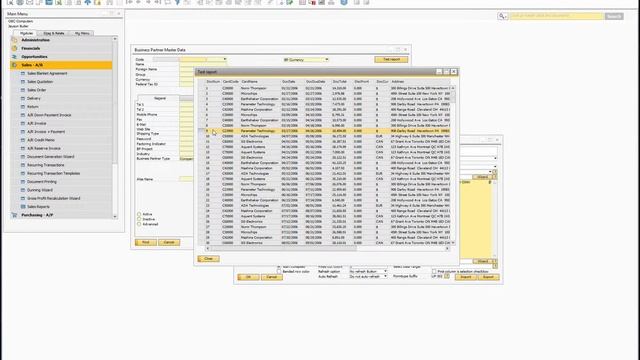
Task: Click OK in the back settings window
Action: click(248, 277)
